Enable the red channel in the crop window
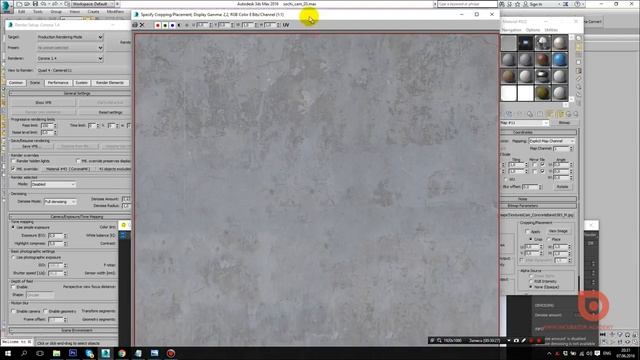640x360 pixels. pyautogui.click(x=158, y=25)
